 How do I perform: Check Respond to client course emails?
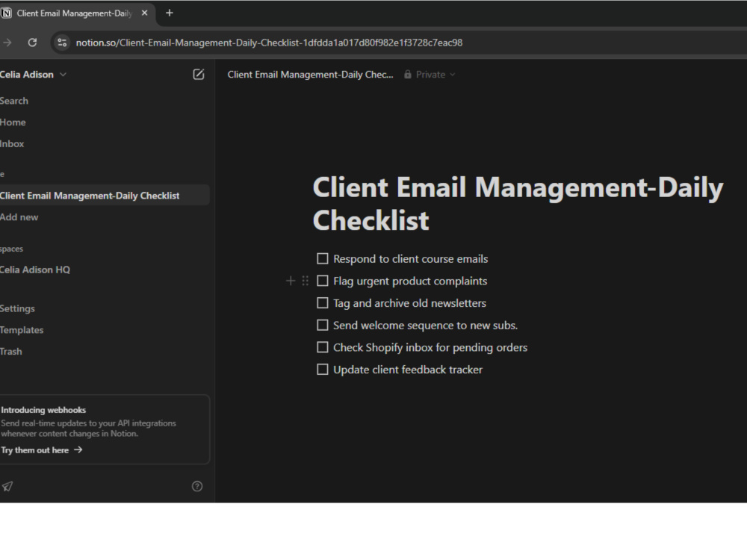point(323,258)
